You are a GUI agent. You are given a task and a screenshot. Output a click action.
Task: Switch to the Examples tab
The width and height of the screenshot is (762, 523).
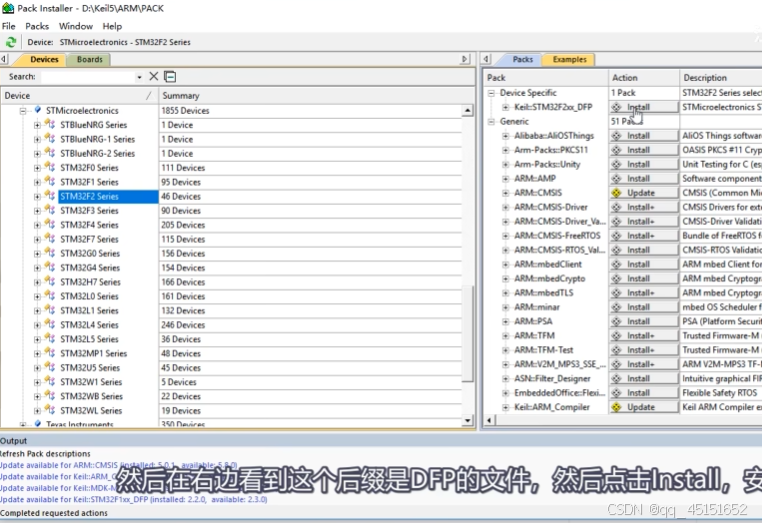click(x=570, y=59)
